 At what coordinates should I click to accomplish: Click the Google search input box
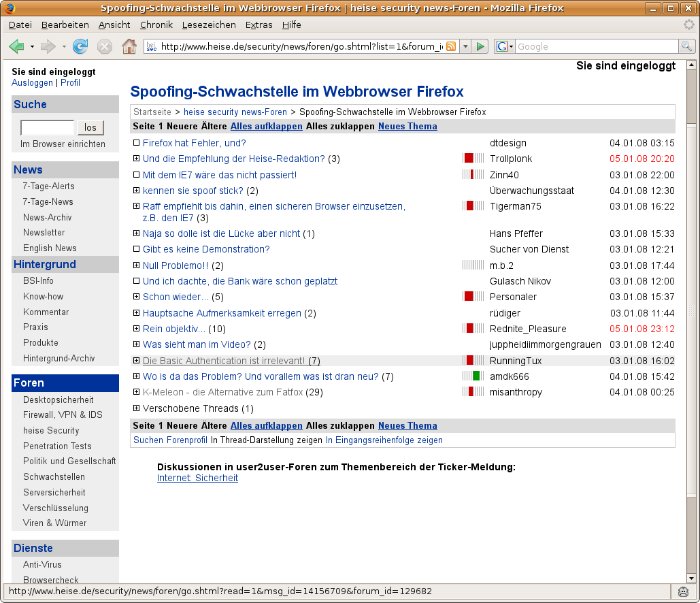tap(597, 46)
